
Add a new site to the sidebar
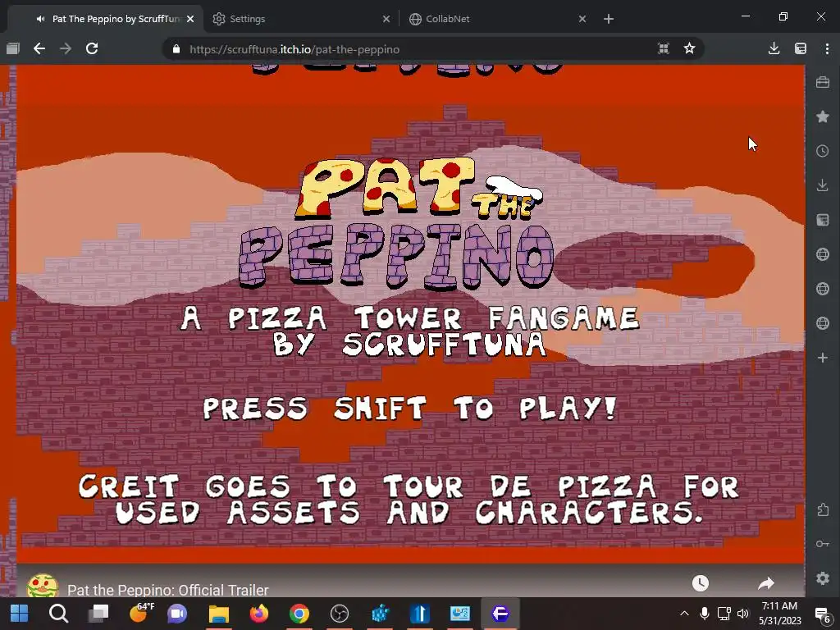823,358
